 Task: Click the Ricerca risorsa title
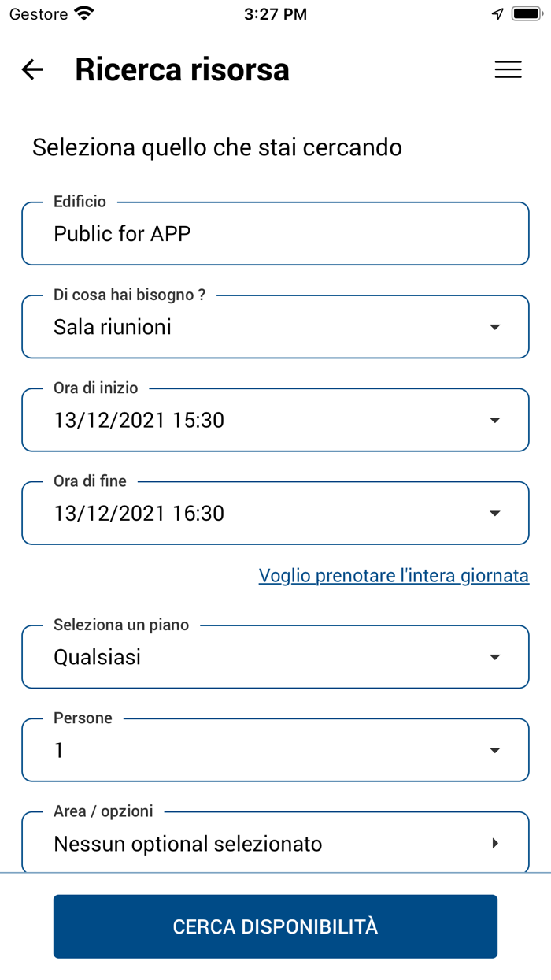182,69
